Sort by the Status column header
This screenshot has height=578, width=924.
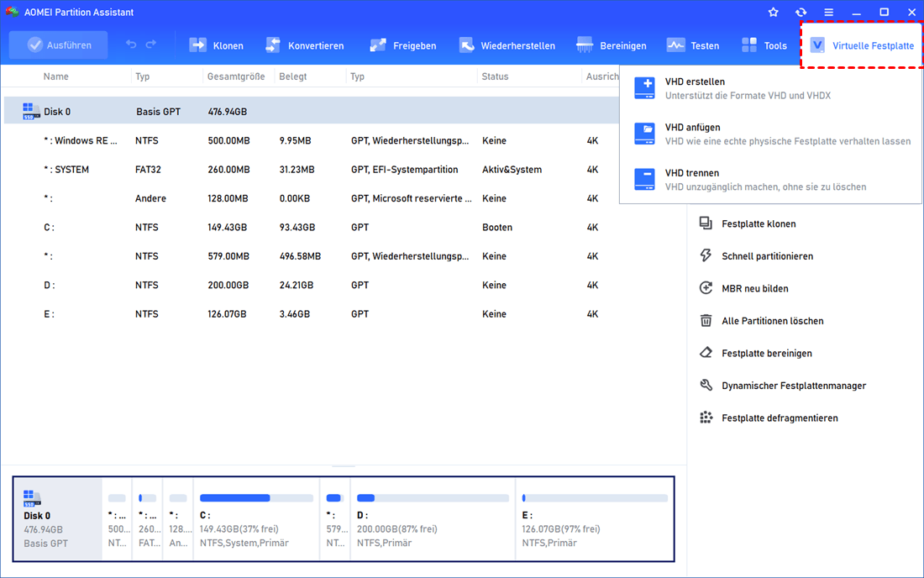tap(495, 76)
